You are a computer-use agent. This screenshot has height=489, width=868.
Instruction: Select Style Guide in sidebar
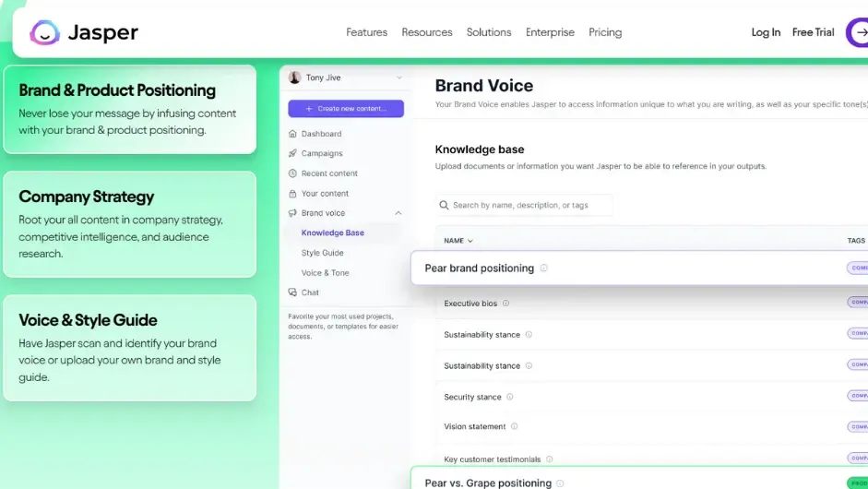[x=322, y=253]
